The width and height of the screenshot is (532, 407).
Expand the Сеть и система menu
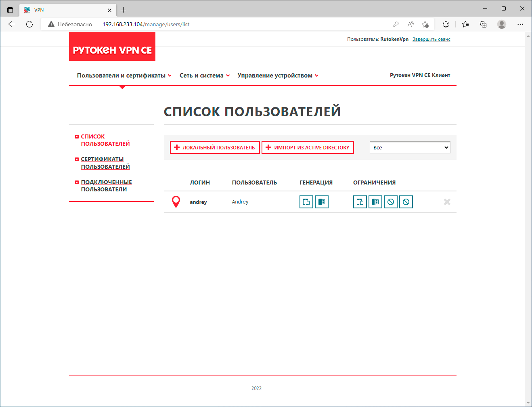(205, 76)
